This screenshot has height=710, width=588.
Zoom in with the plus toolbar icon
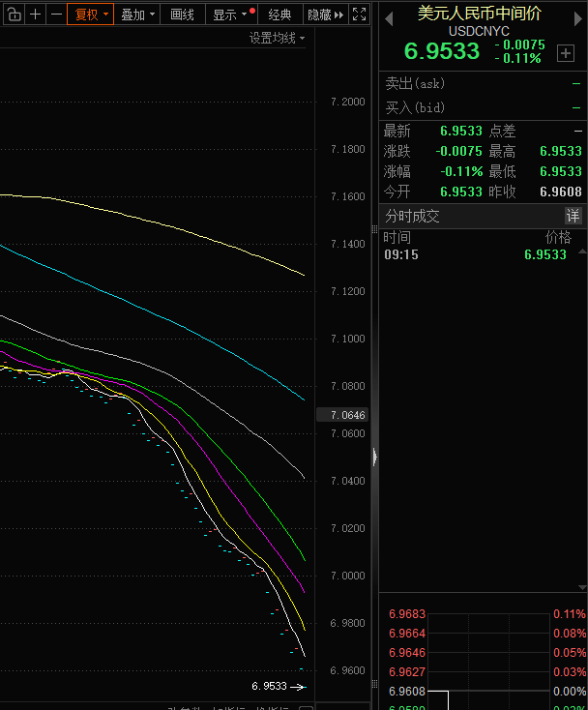pos(35,15)
